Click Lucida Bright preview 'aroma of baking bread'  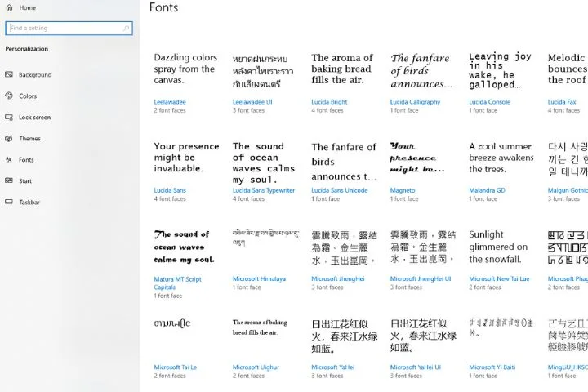pyautogui.click(x=342, y=69)
